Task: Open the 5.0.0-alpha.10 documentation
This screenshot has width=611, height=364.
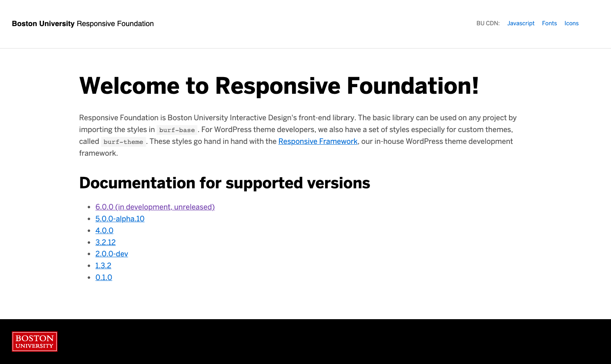Action: (x=120, y=219)
